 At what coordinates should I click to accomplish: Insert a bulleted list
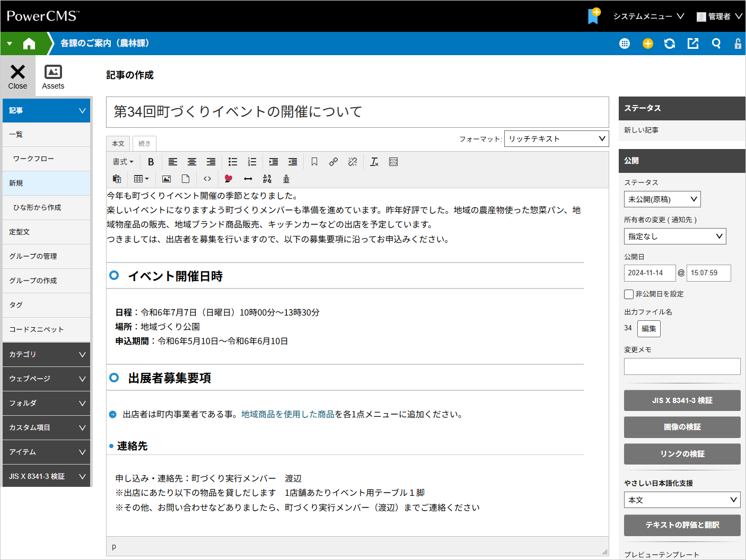233,162
